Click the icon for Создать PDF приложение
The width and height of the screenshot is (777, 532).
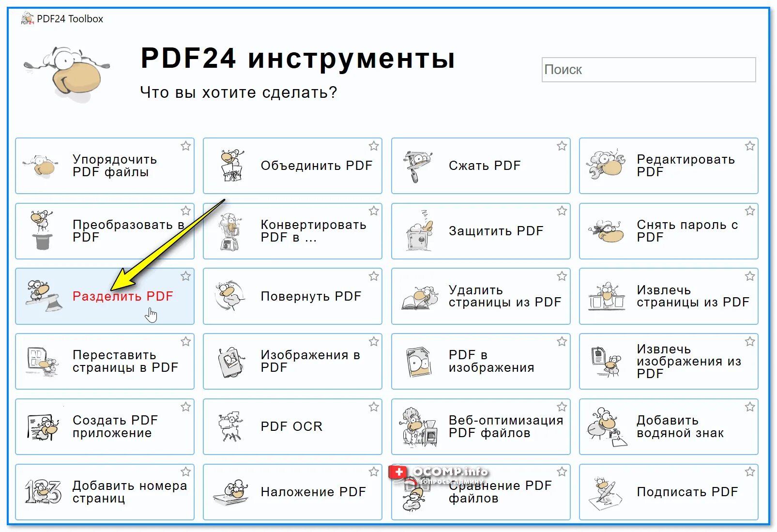[43, 426]
